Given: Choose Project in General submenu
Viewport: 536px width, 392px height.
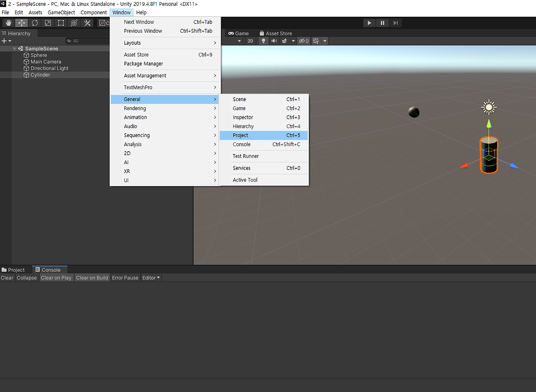Looking at the screenshot, I should [x=264, y=135].
